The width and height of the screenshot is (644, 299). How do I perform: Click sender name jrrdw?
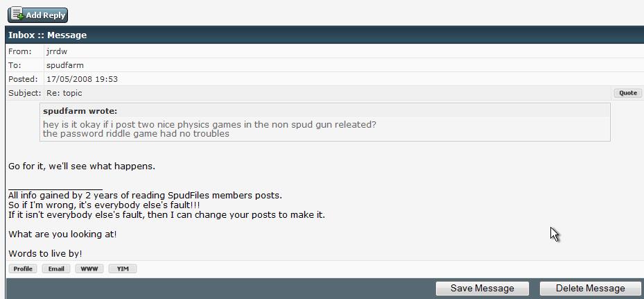click(57, 51)
